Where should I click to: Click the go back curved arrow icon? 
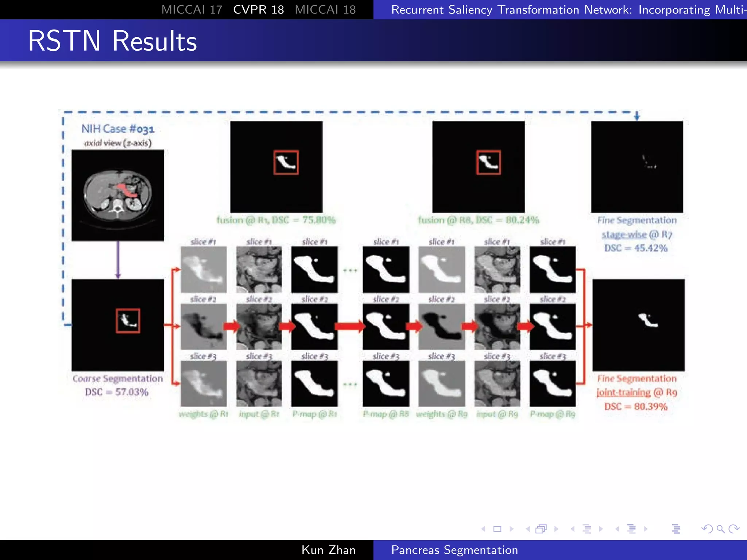[x=707, y=529]
